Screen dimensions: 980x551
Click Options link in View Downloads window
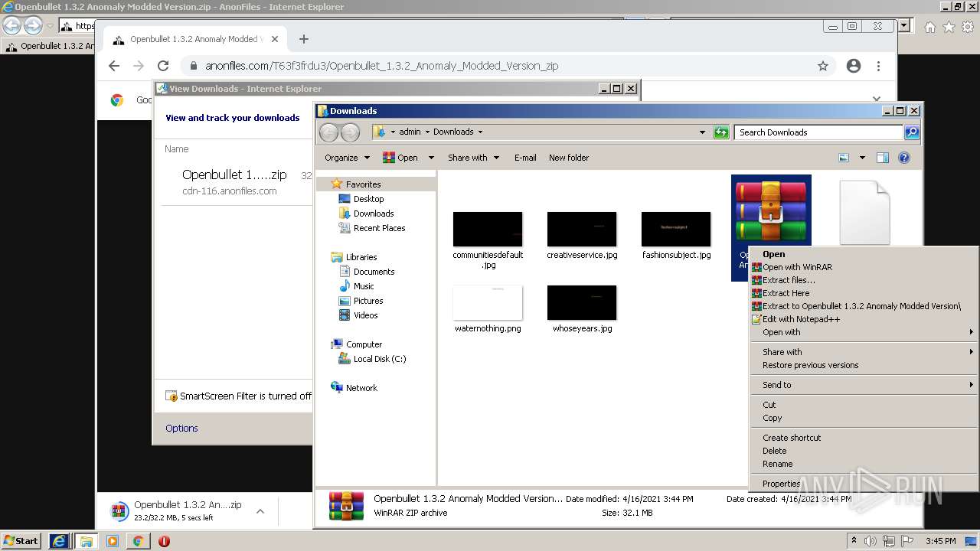click(x=181, y=429)
